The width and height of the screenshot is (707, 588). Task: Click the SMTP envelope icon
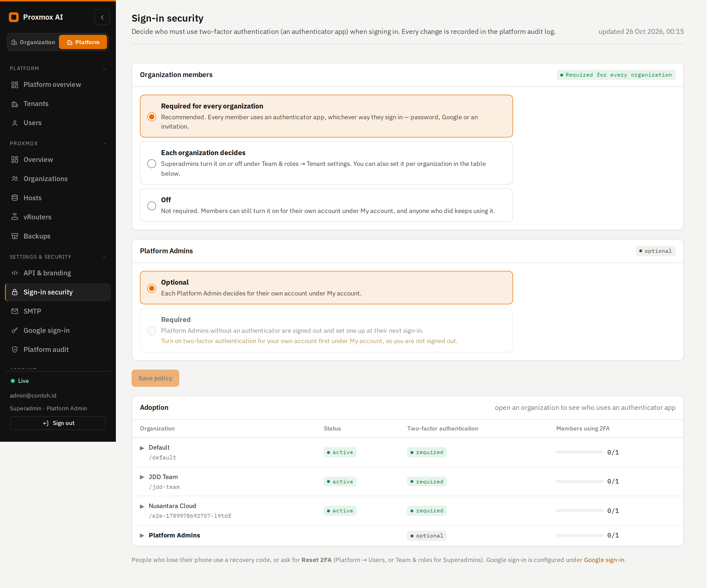[14, 312]
